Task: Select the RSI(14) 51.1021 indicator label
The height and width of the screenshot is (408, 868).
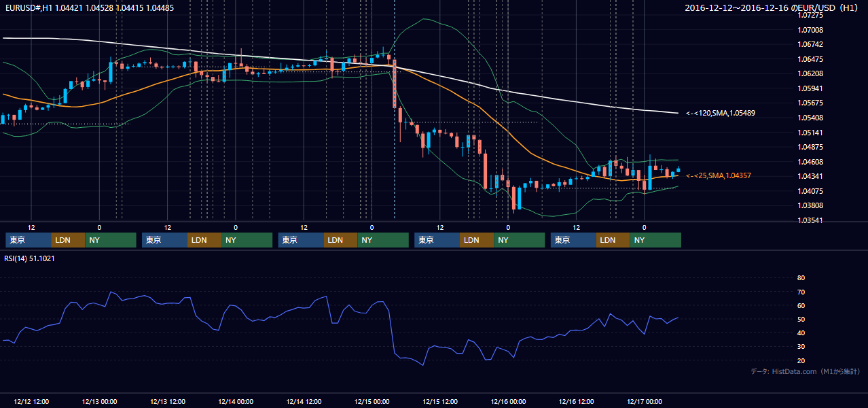Action: pos(31,258)
